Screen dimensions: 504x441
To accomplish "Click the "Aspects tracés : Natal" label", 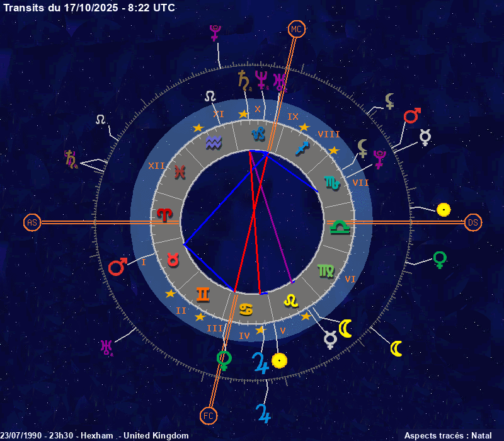I will click(447, 435).
